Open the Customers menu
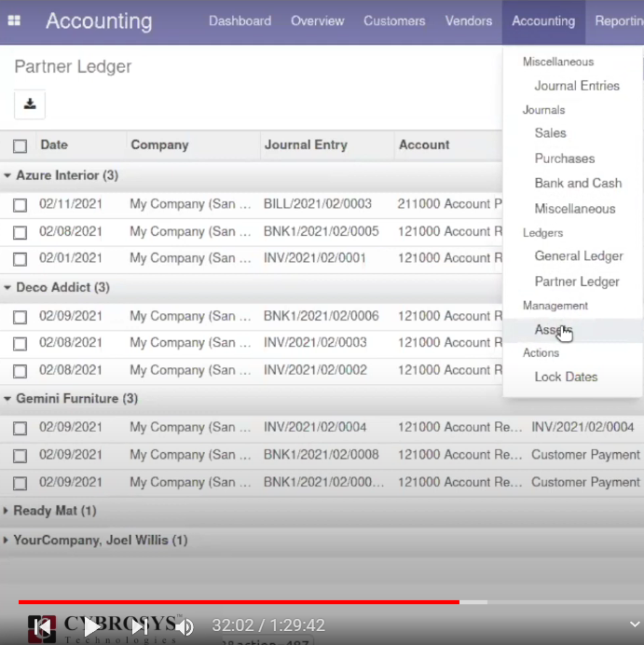This screenshot has width=644, height=645. tap(394, 21)
